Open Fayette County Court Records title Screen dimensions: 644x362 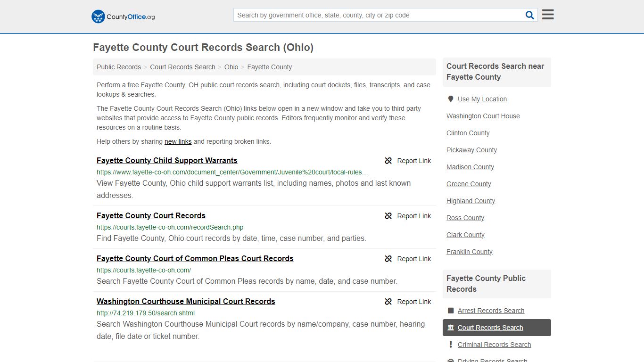click(151, 216)
